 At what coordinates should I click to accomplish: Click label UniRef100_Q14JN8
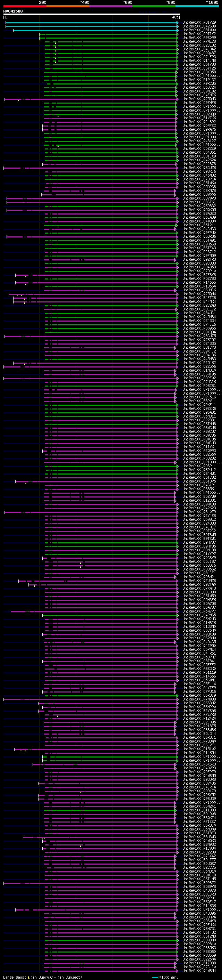pyautogui.click(x=199, y=60)
